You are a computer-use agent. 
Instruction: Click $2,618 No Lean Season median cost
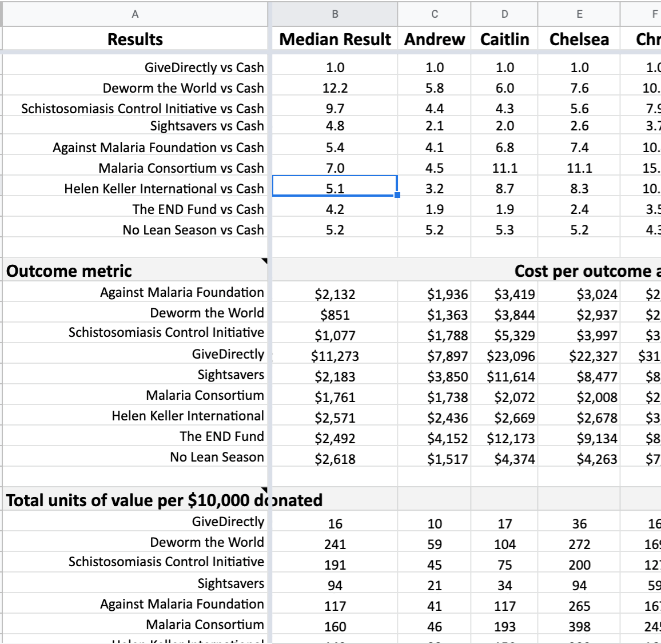coord(335,459)
